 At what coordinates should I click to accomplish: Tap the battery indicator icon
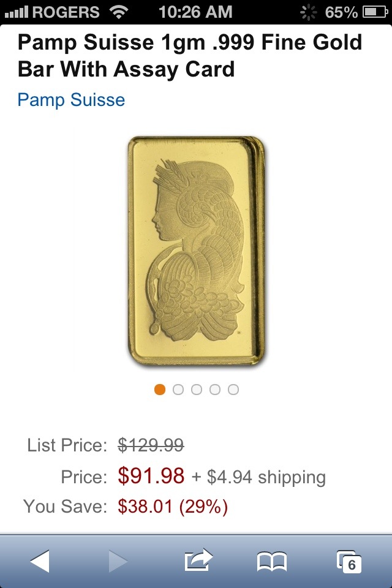pyautogui.click(x=375, y=12)
